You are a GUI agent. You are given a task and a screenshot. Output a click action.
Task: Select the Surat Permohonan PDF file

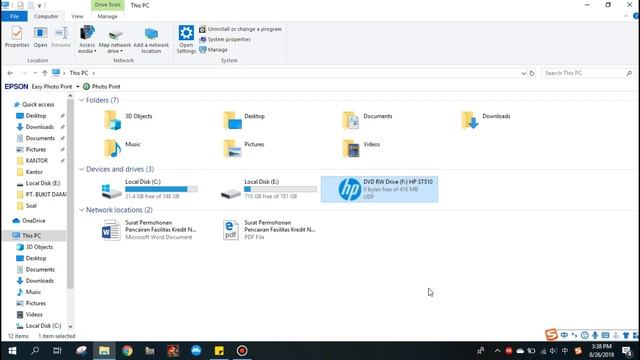269,230
